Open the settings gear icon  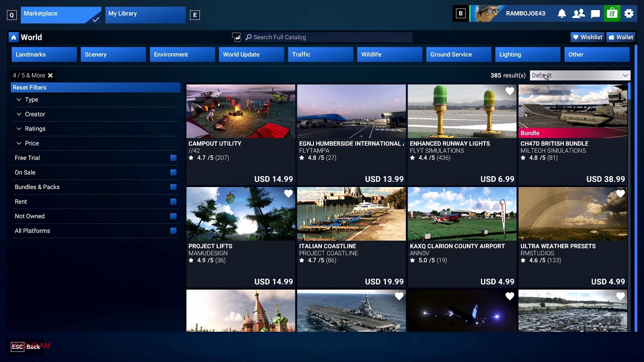click(x=629, y=14)
